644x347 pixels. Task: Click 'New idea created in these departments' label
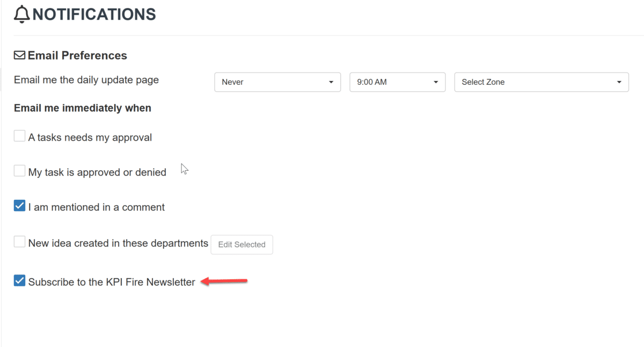(x=118, y=243)
